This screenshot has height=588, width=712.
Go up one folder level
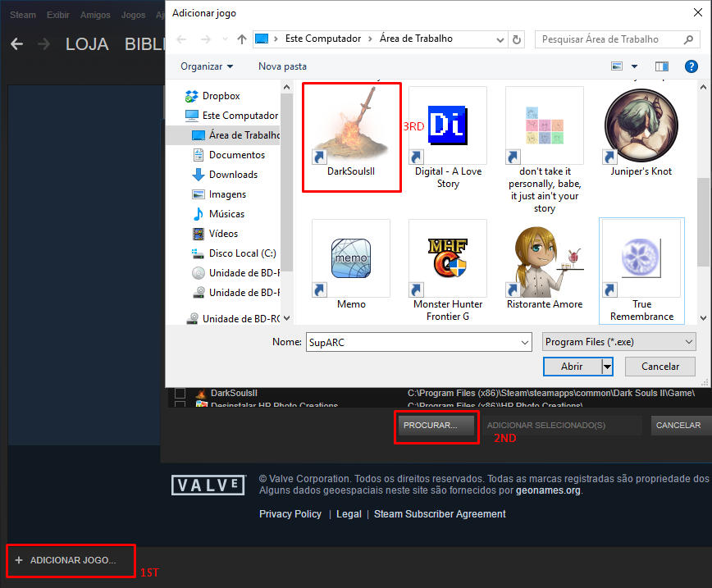tap(241, 39)
